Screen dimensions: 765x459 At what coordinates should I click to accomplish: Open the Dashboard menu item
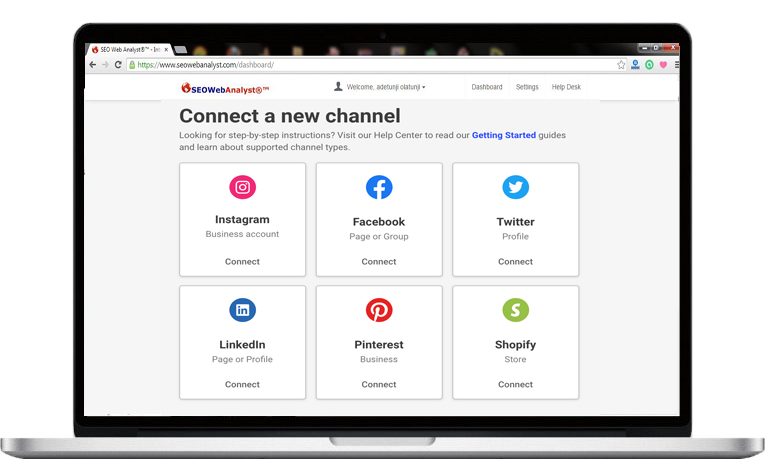point(487,87)
